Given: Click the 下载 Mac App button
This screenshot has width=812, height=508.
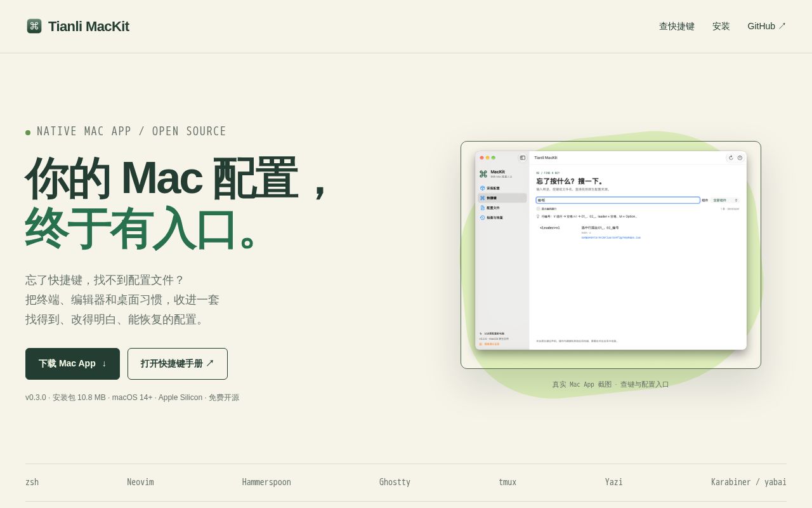Looking at the screenshot, I should [x=72, y=364].
